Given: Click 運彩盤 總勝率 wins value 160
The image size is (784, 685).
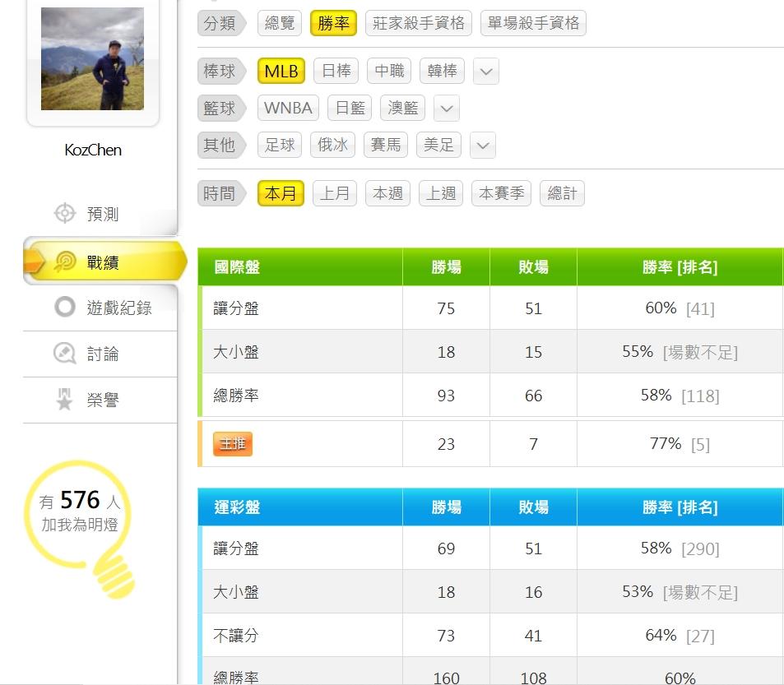Looking at the screenshot, I should pyautogui.click(x=446, y=678).
